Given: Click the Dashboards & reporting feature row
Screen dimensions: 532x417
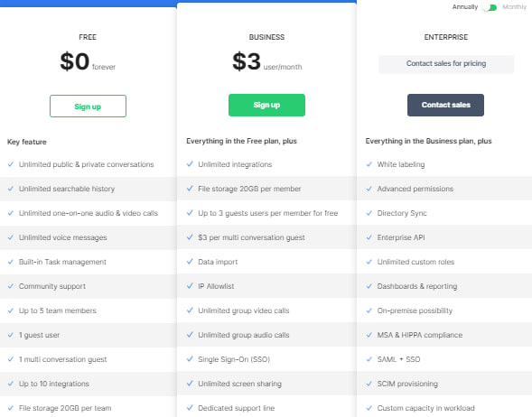Looking at the screenshot, I should point(444,286).
